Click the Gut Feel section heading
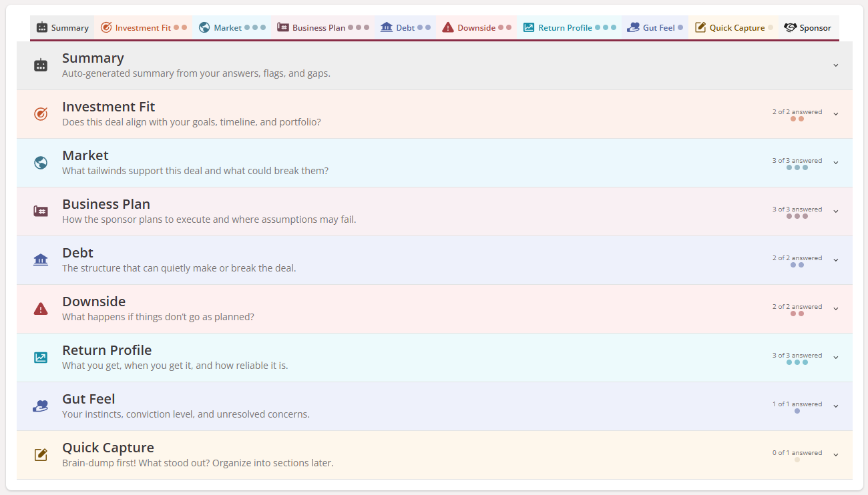The height and width of the screenshot is (495, 868). pos(89,399)
